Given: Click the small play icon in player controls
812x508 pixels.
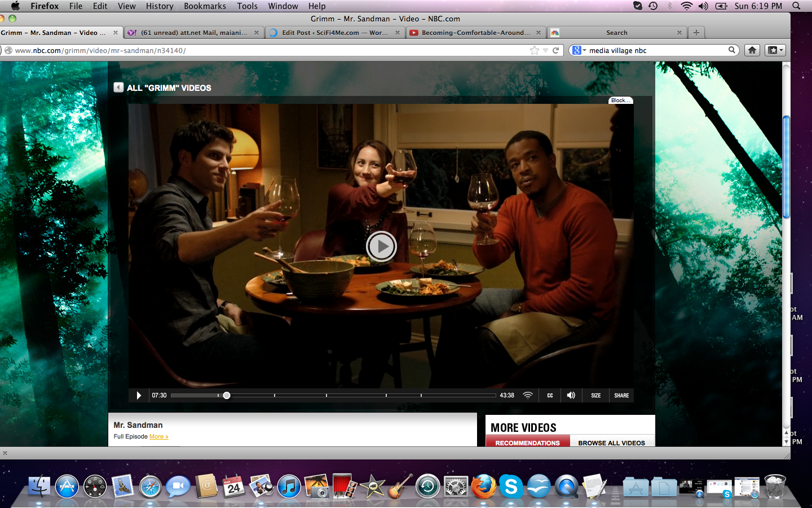Looking at the screenshot, I should [x=139, y=396].
